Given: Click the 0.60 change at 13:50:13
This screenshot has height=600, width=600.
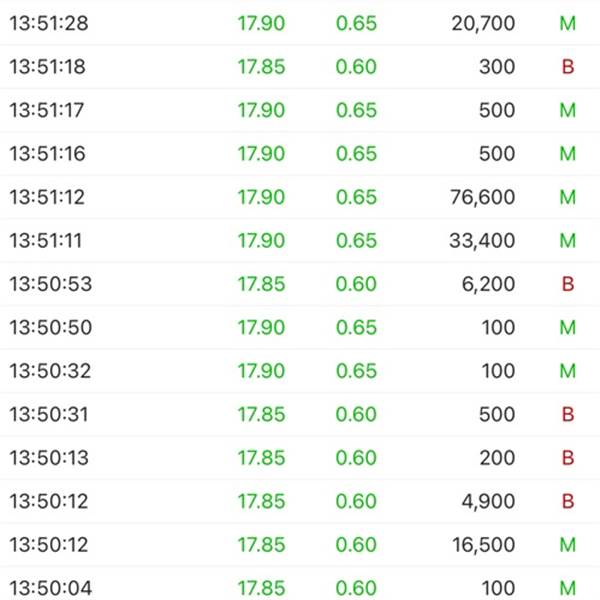Looking at the screenshot, I should pos(356,458).
